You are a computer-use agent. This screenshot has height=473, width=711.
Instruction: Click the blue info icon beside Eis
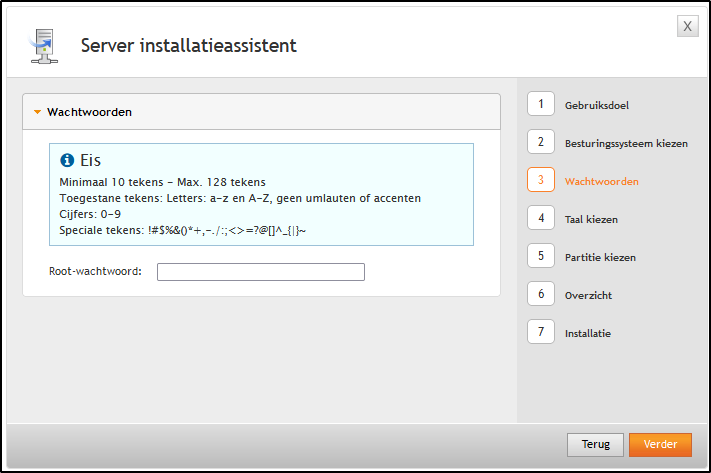[67, 160]
